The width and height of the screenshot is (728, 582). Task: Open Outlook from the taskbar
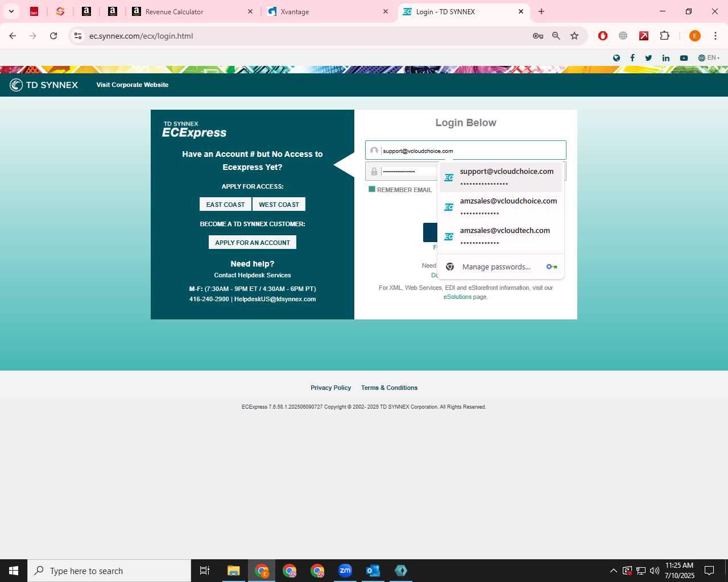[x=373, y=571]
